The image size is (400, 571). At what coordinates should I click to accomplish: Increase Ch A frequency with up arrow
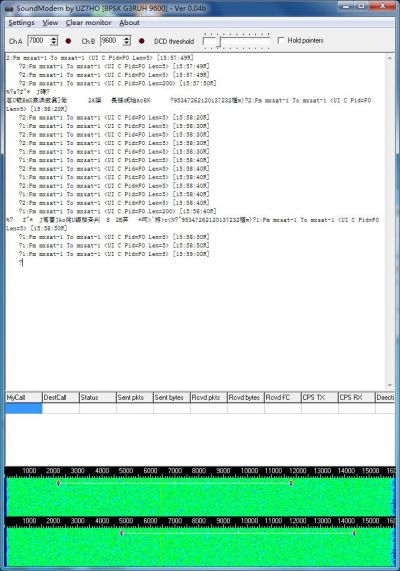[54, 38]
